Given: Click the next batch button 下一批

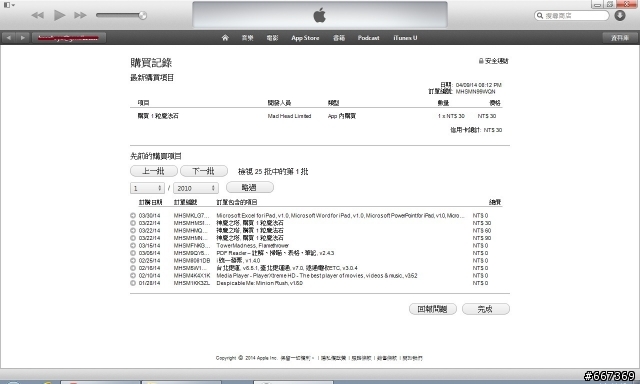Looking at the screenshot, I should pos(204,171).
